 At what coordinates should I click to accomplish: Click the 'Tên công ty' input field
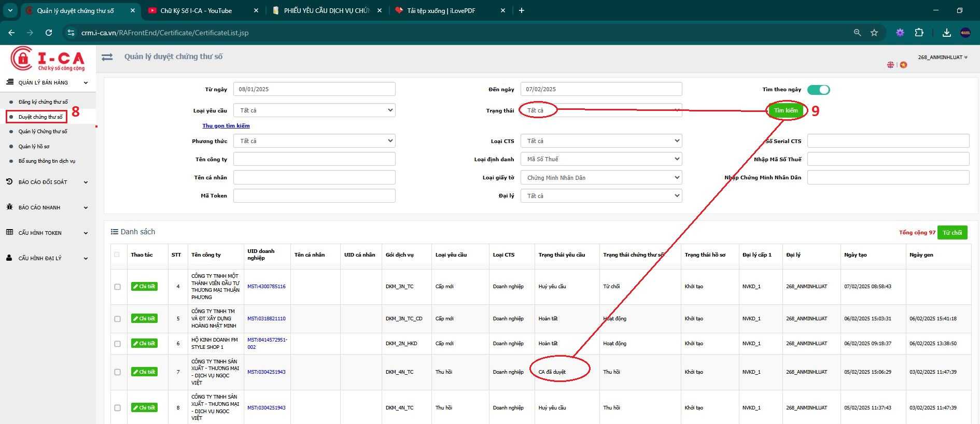pos(314,159)
